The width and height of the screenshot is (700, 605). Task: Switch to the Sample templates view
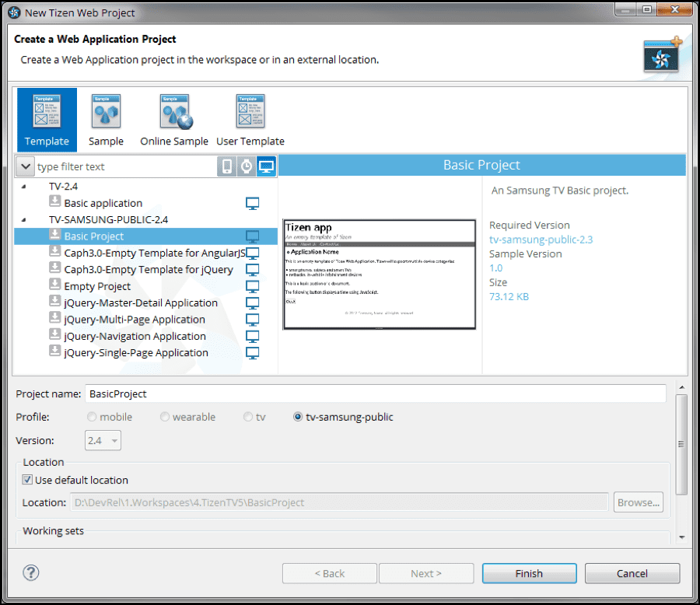coord(106,111)
